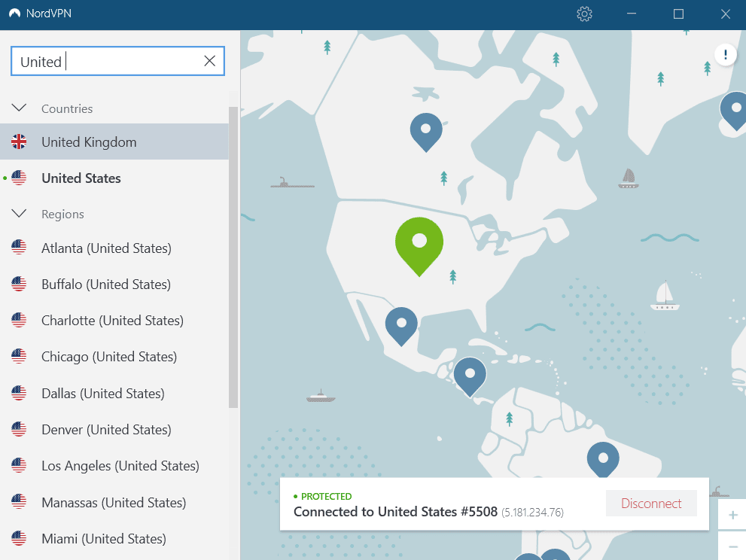
Task: Collapse the Regions section chevron
Action: [x=19, y=213]
